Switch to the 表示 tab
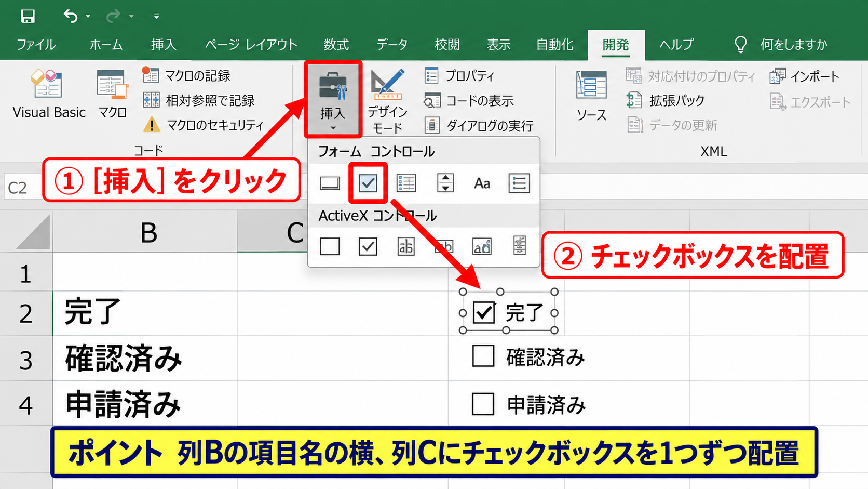This screenshot has height=489, width=868. tap(498, 45)
